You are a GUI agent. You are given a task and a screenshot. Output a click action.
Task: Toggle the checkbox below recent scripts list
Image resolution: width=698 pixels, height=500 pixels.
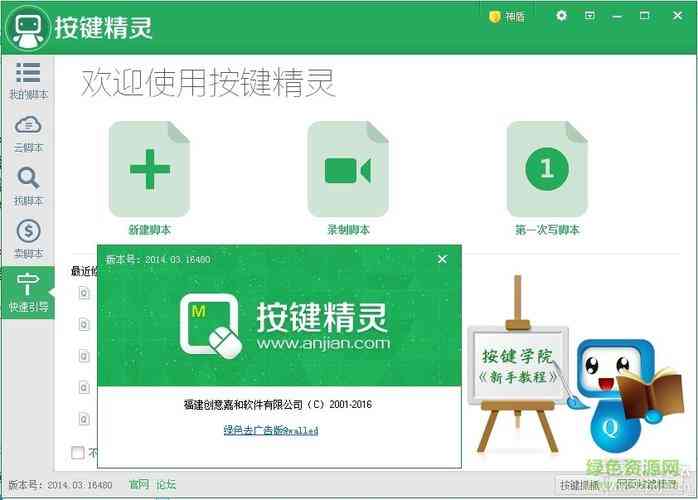point(78,453)
